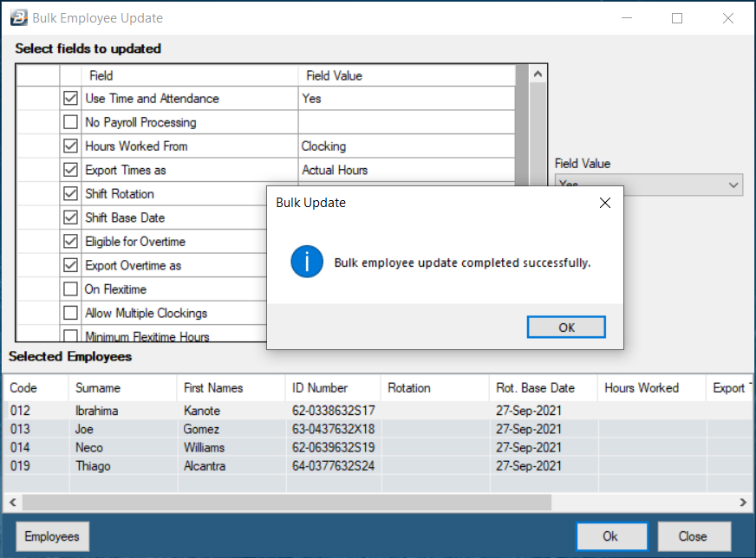
Task: Toggle the Hours Worked From checkbox
Action: (70, 146)
